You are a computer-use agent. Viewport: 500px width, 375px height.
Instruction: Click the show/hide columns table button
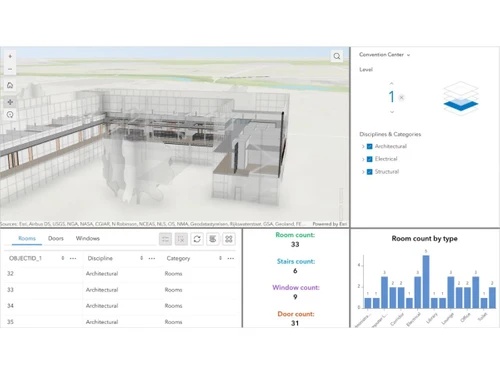click(x=213, y=239)
